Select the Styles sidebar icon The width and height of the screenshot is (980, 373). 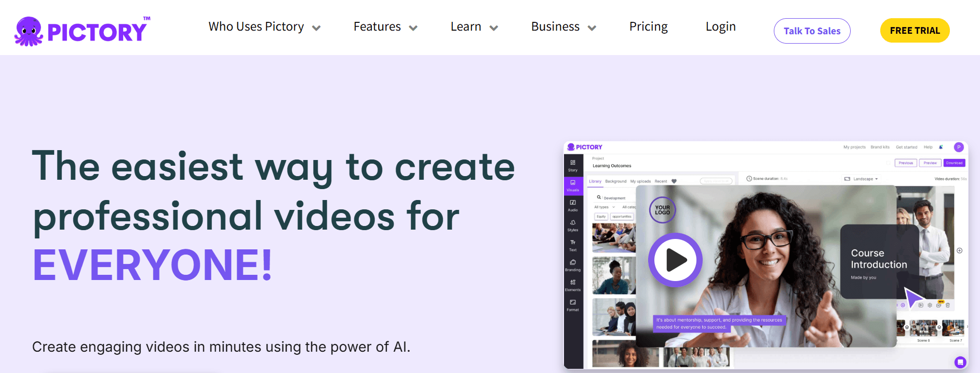573,225
